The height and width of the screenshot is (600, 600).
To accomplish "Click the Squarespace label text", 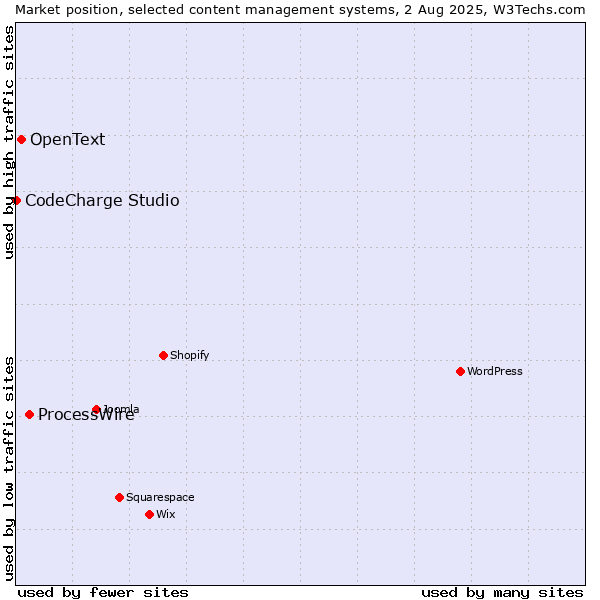I will (x=160, y=497).
